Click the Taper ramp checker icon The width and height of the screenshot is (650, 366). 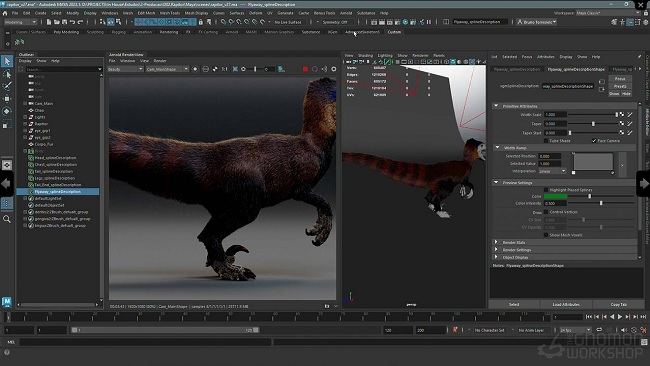tap(621, 124)
